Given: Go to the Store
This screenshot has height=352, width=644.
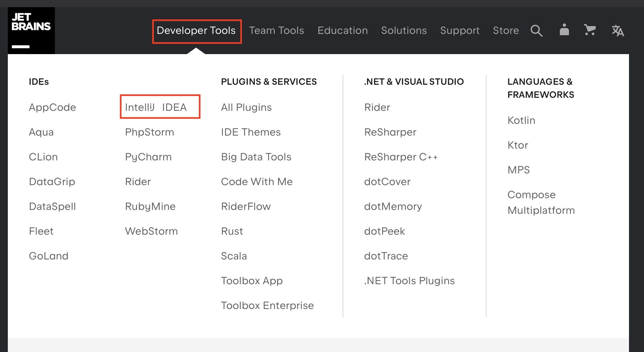Looking at the screenshot, I should [x=506, y=31].
